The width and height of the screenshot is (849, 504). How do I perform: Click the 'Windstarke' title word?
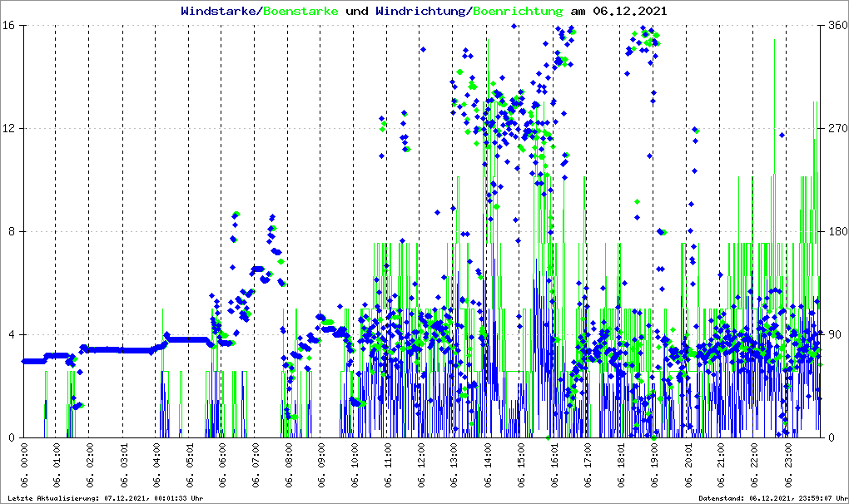click(218, 11)
